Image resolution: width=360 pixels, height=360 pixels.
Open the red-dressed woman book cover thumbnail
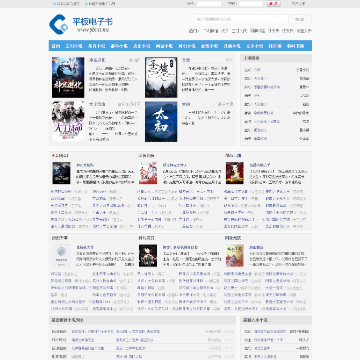coord(235,173)
